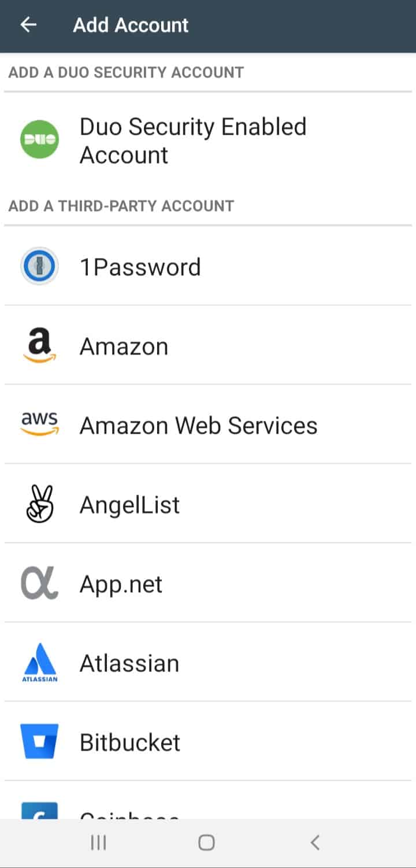Tap the Bitbucket bucket icon
This screenshot has height=868, width=416.
pyautogui.click(x=39, y=741)
